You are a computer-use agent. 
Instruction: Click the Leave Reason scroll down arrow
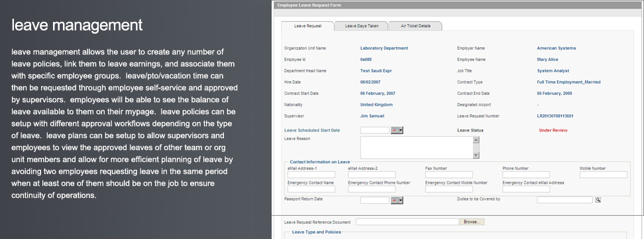click(476, 155)
